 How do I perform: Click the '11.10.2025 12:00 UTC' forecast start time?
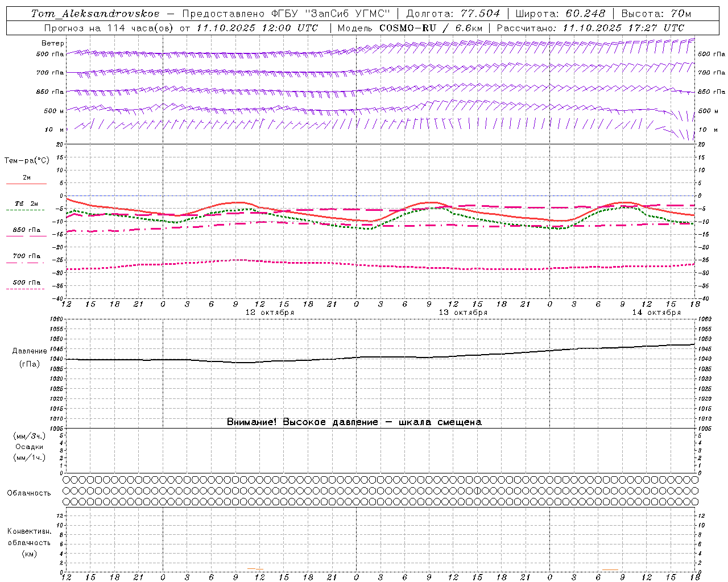tap(257, 28)
